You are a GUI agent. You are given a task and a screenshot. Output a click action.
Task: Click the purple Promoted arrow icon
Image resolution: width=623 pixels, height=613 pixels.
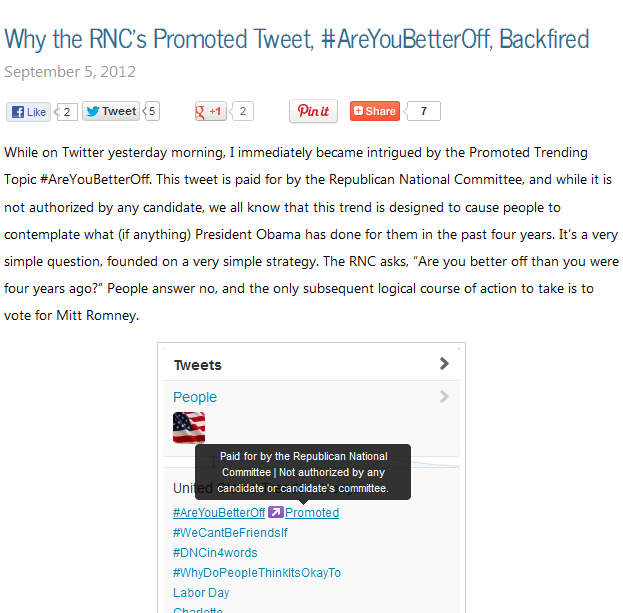pos(275,512)
